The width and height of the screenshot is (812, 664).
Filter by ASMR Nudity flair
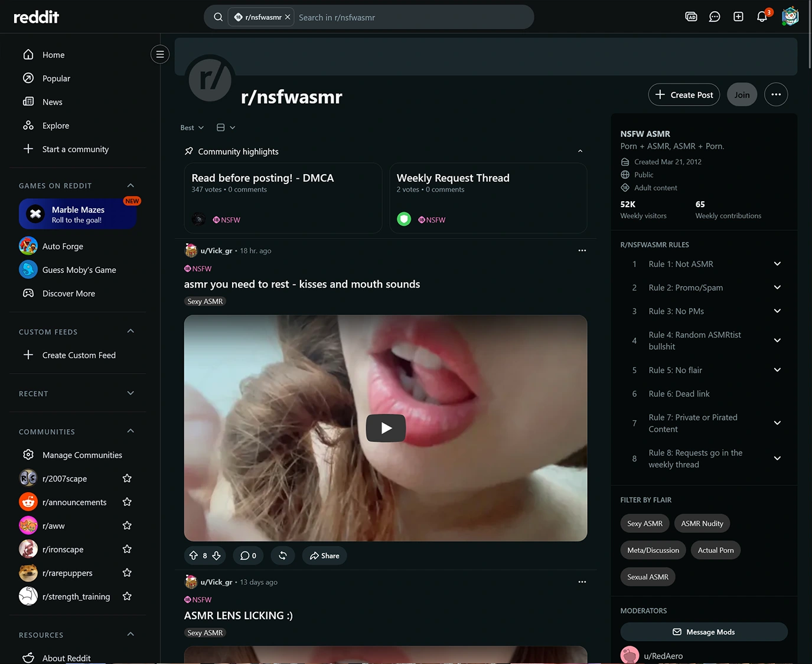coord(702,524)
